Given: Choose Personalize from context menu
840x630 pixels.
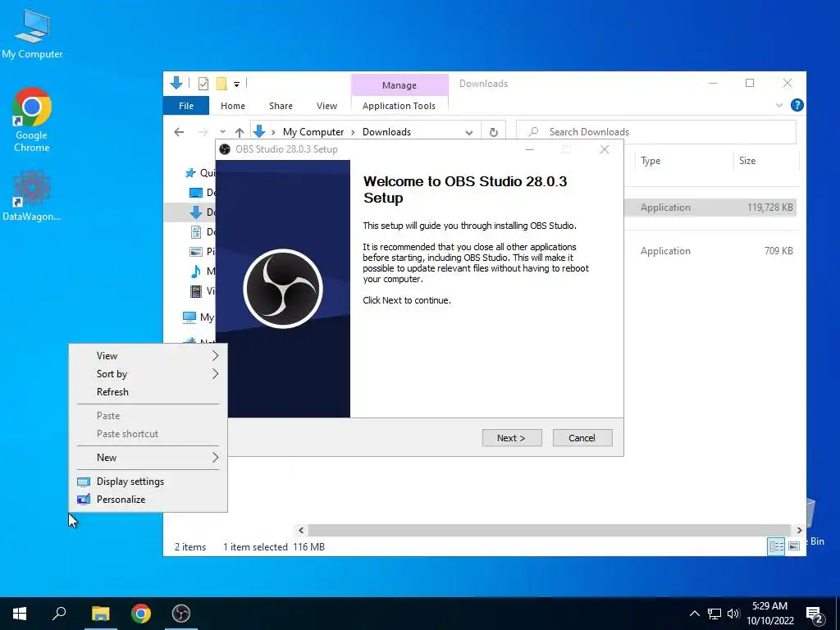Looking at the screenshot, I should point(148,500).
